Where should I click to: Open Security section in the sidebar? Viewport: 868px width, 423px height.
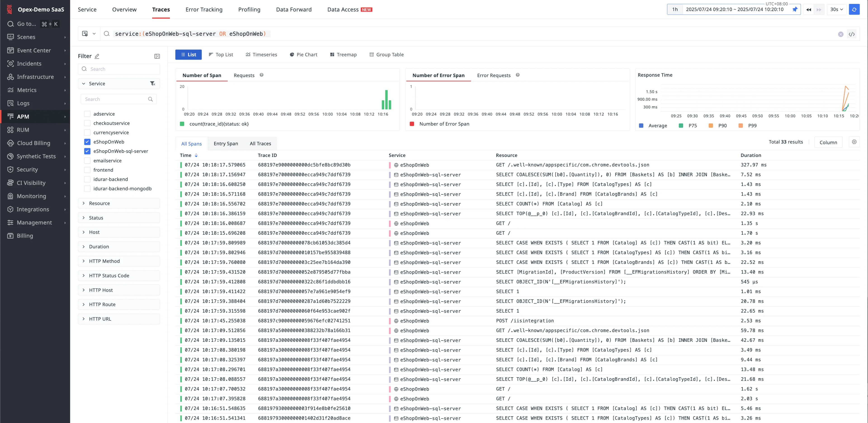pyautogui.click(x=27, y=170)
